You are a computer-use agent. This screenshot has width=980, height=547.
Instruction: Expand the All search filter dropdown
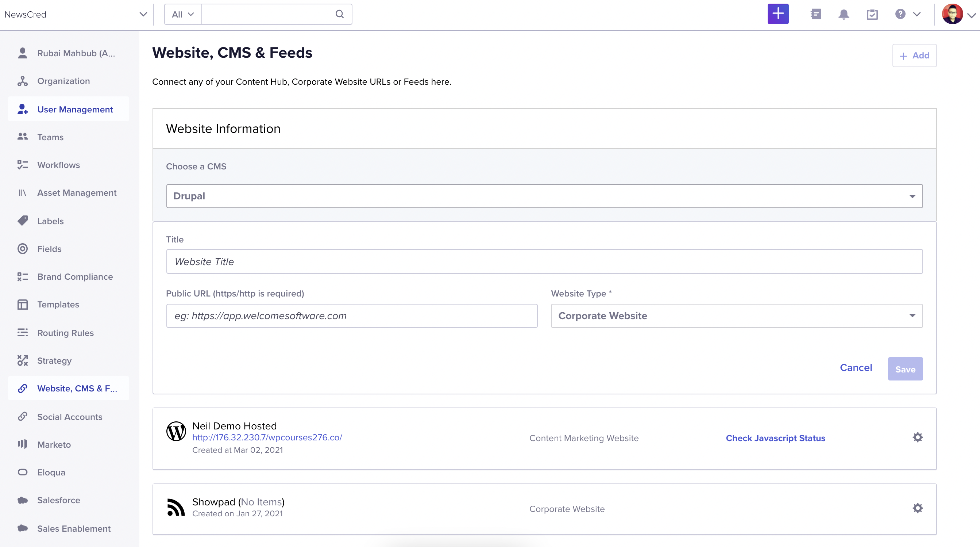[182, 15]
